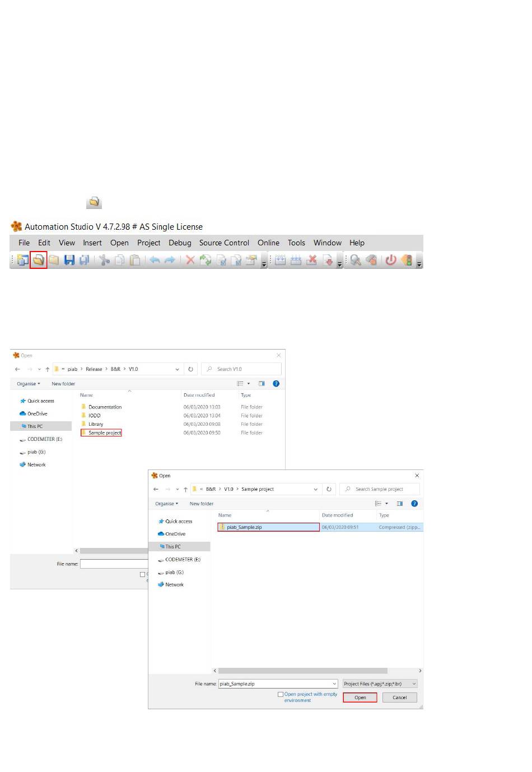Click the Save All toolbar icon
This screenshot has width=532, height=772.
[85, 260]
